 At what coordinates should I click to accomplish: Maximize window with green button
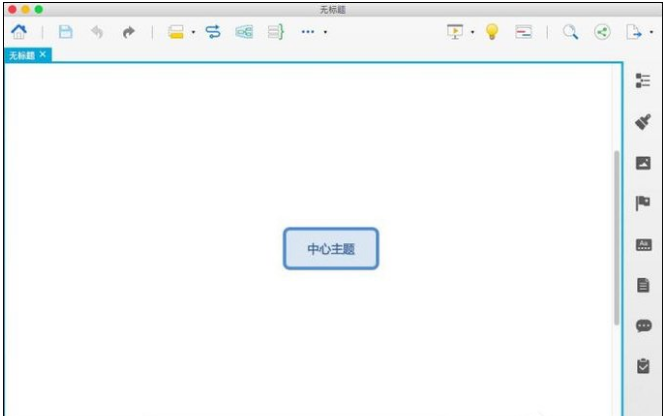39,9
